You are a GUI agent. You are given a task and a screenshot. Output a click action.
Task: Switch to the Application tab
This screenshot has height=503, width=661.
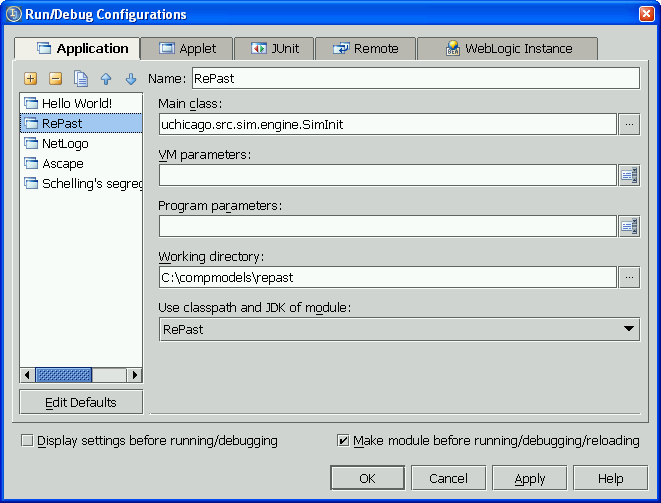pos(78,48)
